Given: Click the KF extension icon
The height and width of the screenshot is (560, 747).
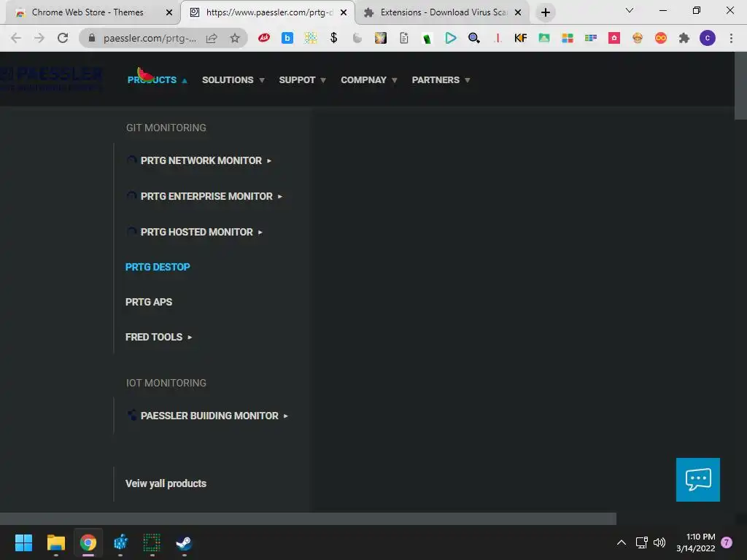Looking at the screenshot, I should coord(521,38).
